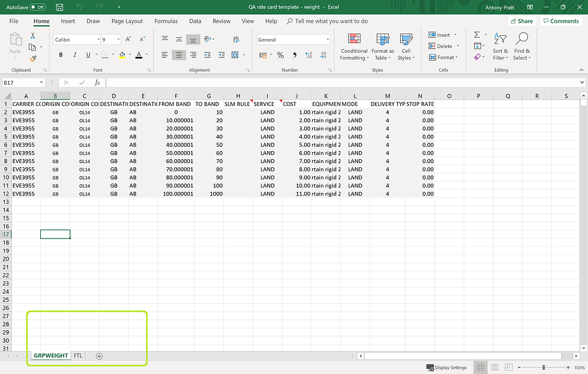588x374 pixels.
Task: Toggle Underline formatting
Action: click(88, 55)
